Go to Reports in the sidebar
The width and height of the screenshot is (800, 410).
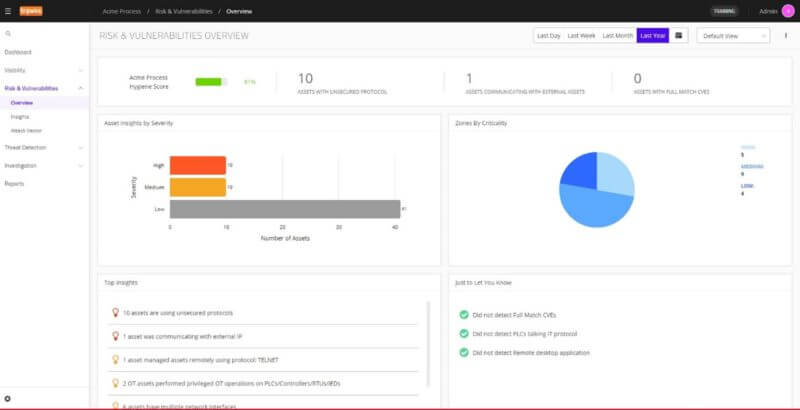15,184
